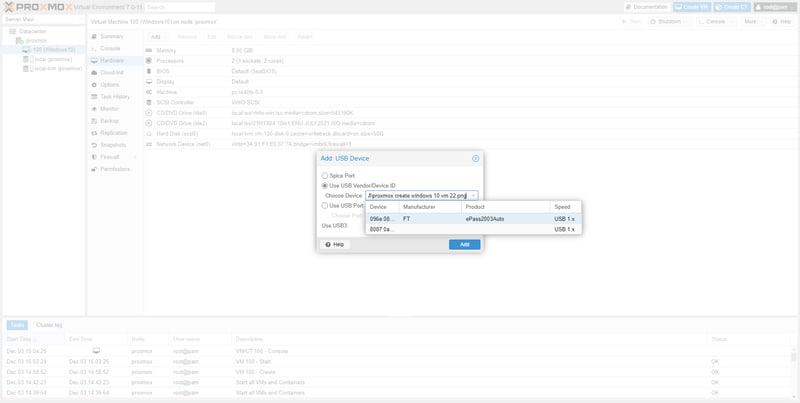Choose the Use USB Port radio button
Screen dimensions: 800x403
(x=324, y=205)
